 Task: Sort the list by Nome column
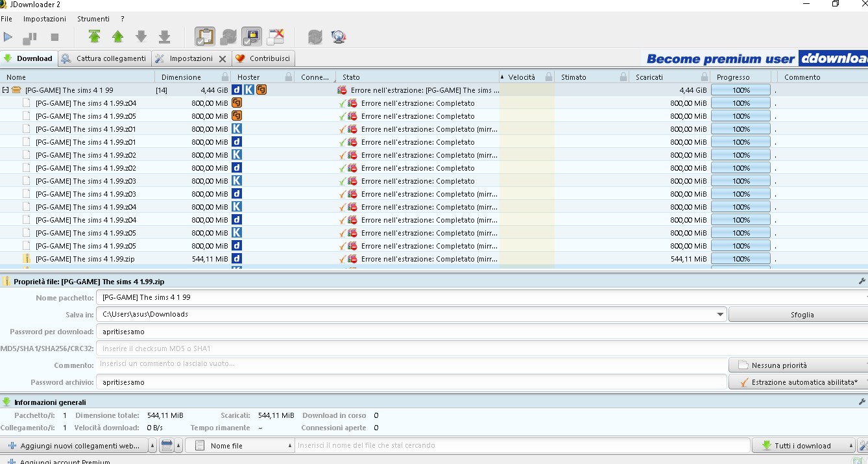[77, 77]
